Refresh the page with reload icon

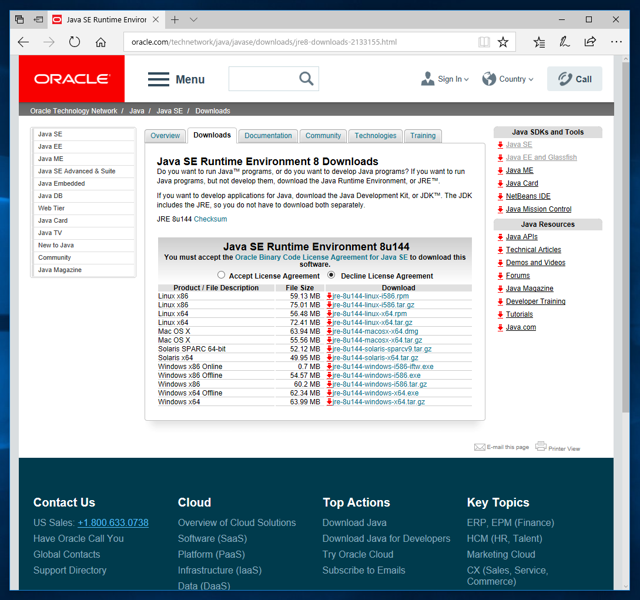[x=74, y=42]
